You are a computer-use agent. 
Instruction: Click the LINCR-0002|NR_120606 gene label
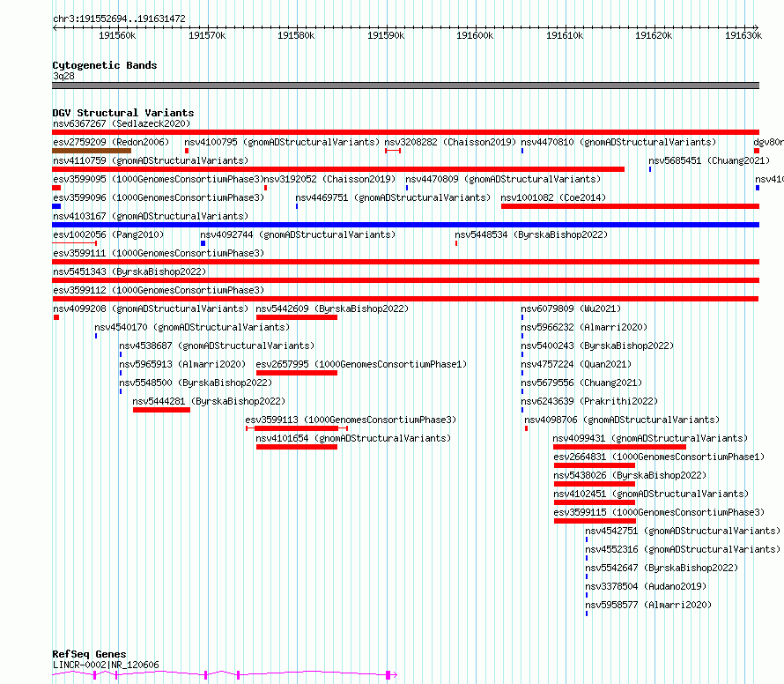[106, 665]
